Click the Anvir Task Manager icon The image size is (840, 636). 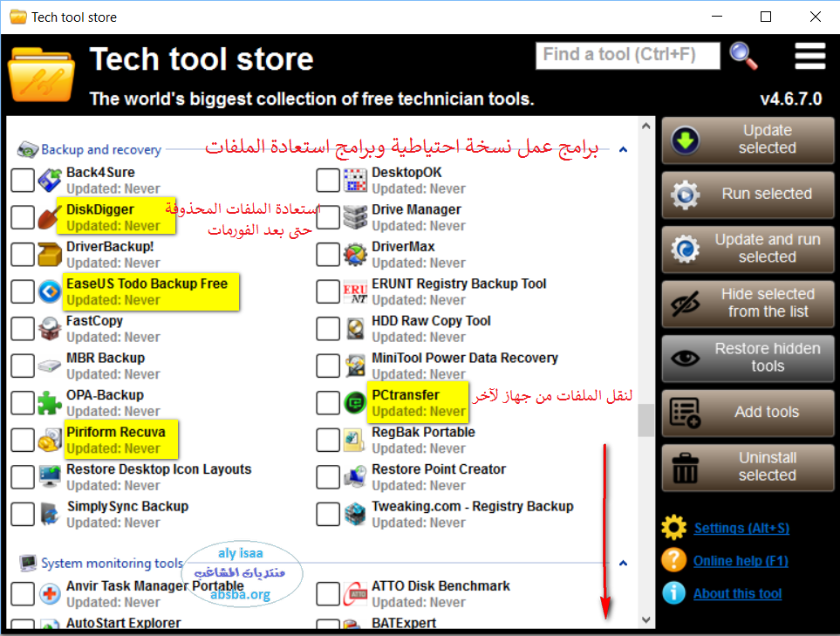[50, 594]
